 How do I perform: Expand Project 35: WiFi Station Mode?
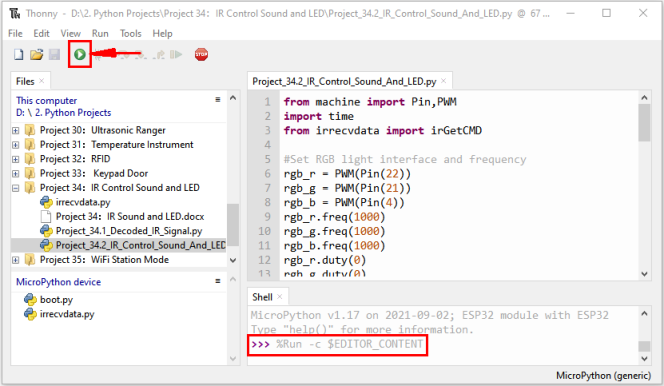point(16,260)
